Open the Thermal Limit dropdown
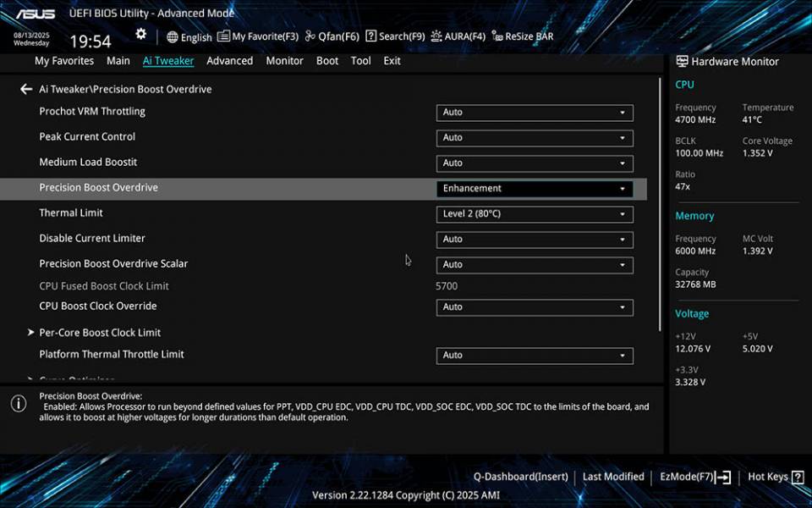Viewport: 812px width, 508px height. pyautogui.click(x=535, y=213)
